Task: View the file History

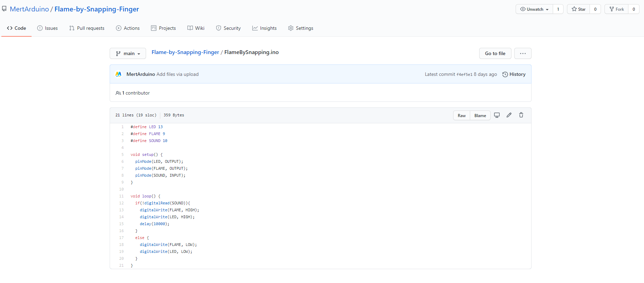Action: (x=514, y=74)
